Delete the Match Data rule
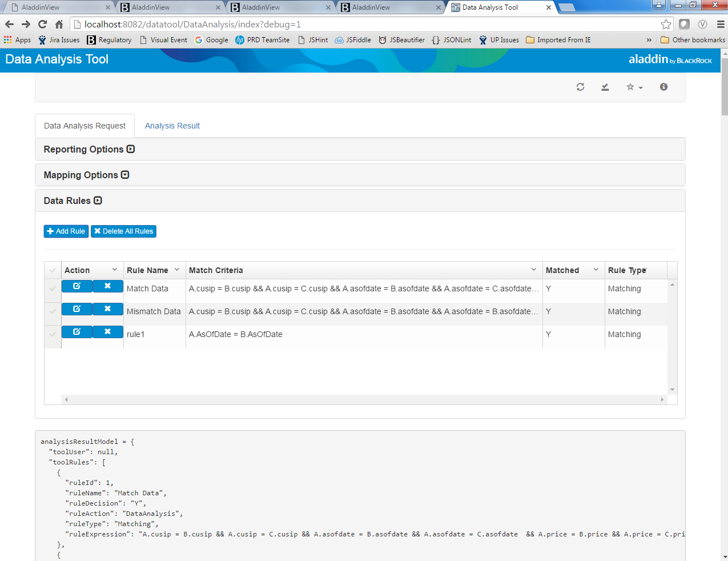The height and width of the screenshot is (561, 728). [108, 286]
